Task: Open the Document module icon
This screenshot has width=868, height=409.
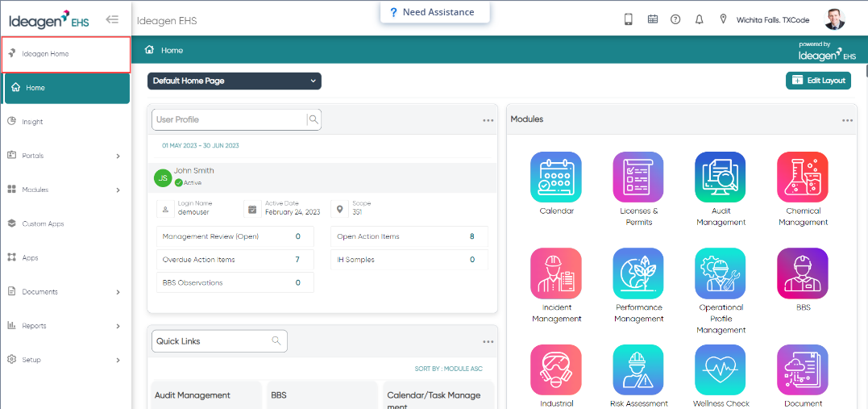Action: (803, 369)
